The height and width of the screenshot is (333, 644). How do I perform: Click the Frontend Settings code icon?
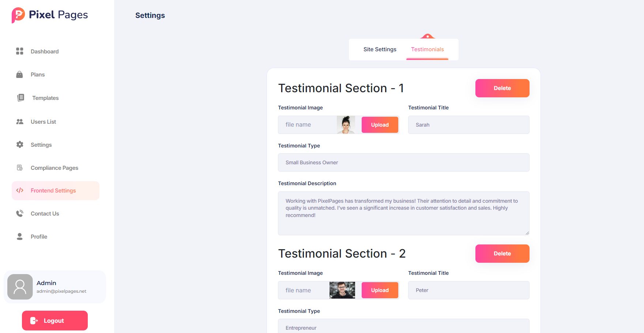[20, 190]
